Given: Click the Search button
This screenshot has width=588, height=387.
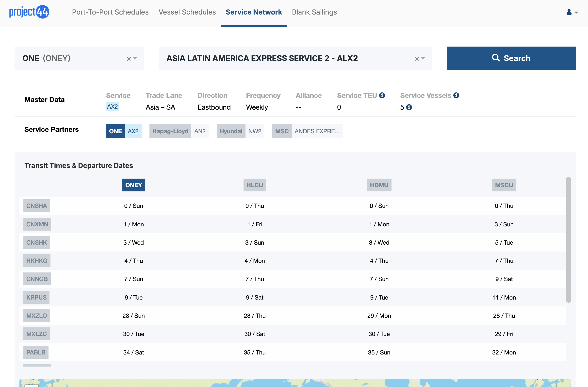Looking at the screenshot, I should (x=511, y=58).
